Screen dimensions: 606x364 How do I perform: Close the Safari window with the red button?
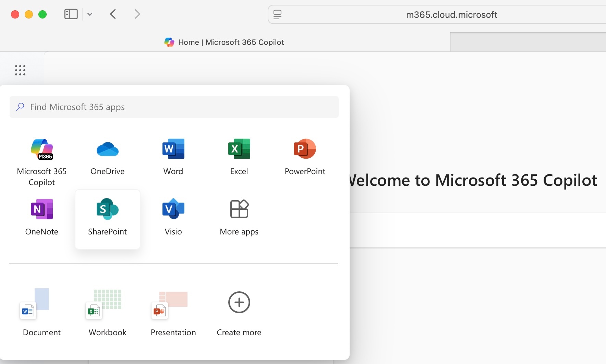[x=15, y=14]
